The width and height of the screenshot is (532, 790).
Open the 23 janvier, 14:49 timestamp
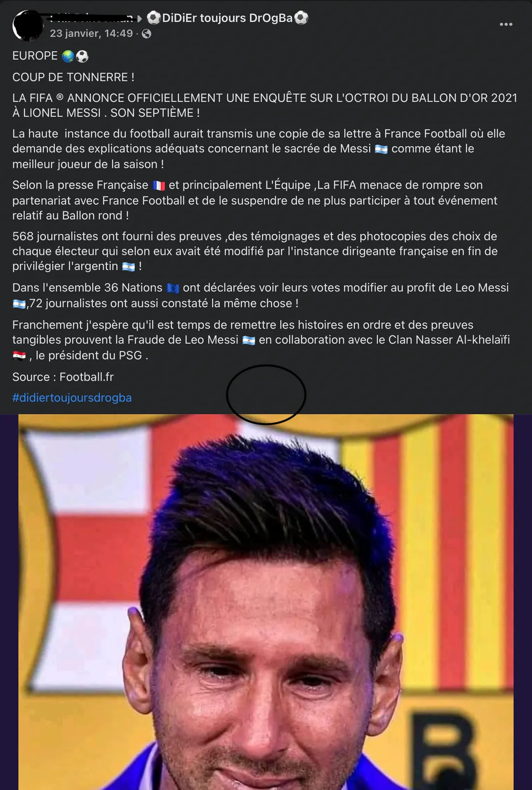pos(91,33)
